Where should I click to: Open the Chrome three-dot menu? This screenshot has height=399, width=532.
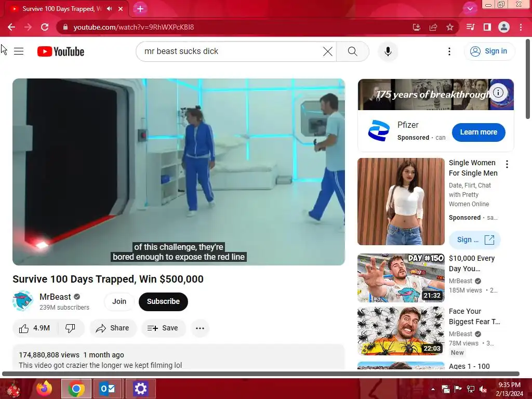click(x=521, y=27)
